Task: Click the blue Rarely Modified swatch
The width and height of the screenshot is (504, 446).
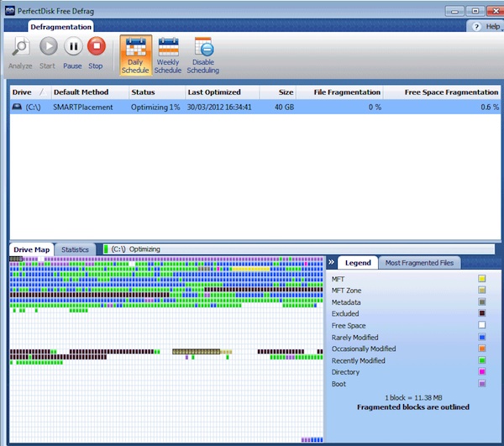Action: point(481,337)
